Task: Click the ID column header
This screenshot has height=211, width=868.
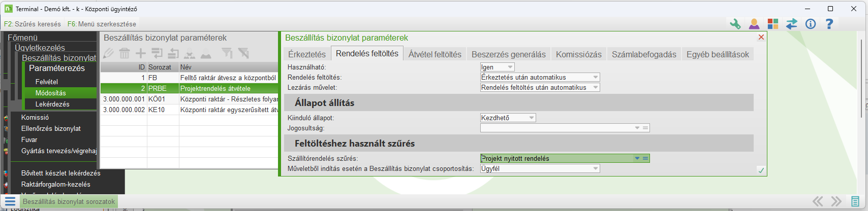Action: pyautogui.click(x=123, y=67)
